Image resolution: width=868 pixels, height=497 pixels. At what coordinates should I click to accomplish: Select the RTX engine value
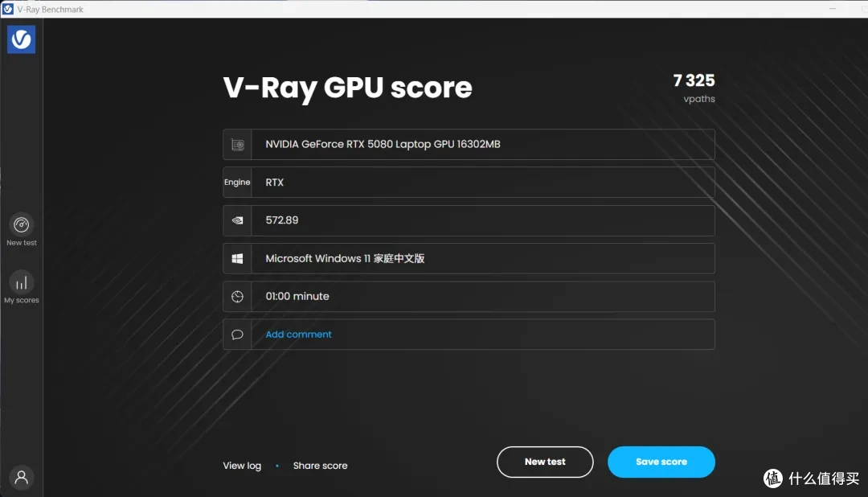pos(275,183)
